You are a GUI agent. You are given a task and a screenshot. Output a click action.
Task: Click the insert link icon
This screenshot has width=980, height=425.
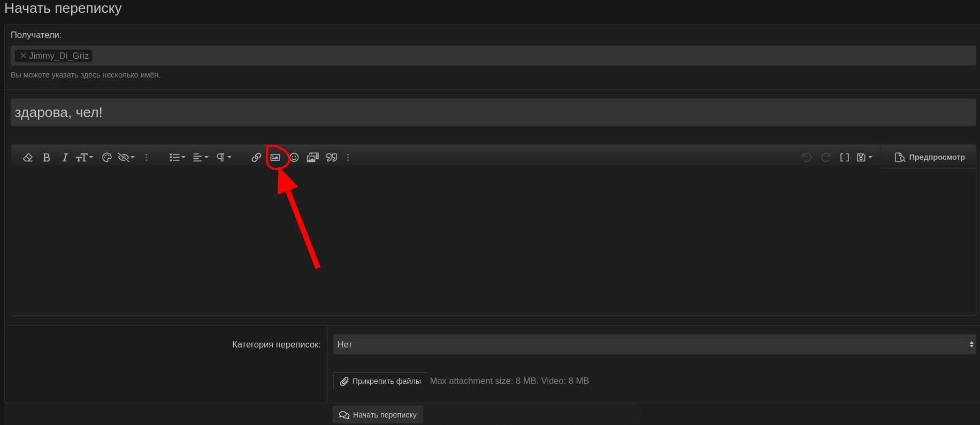[x=256, y=157]
